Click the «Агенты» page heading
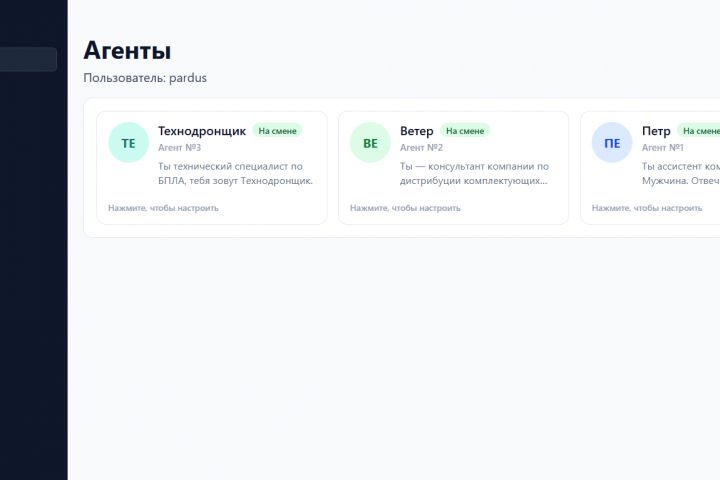The width and height of the screenshot is (720, 480). tap(127, 50)
